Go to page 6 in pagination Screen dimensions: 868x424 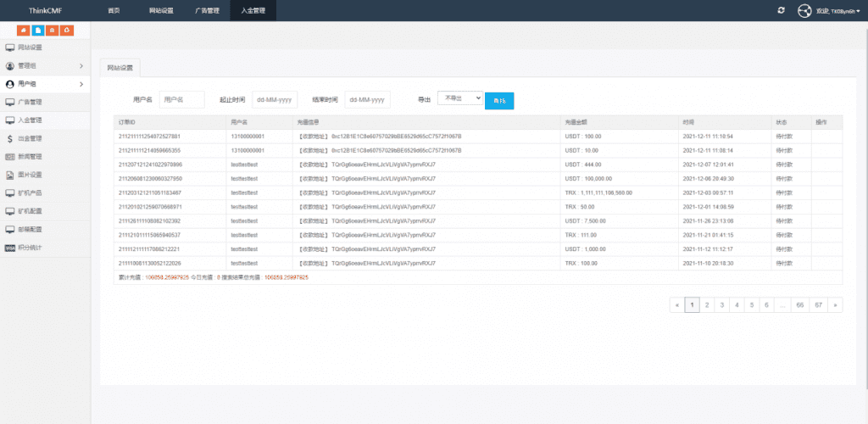766,305
